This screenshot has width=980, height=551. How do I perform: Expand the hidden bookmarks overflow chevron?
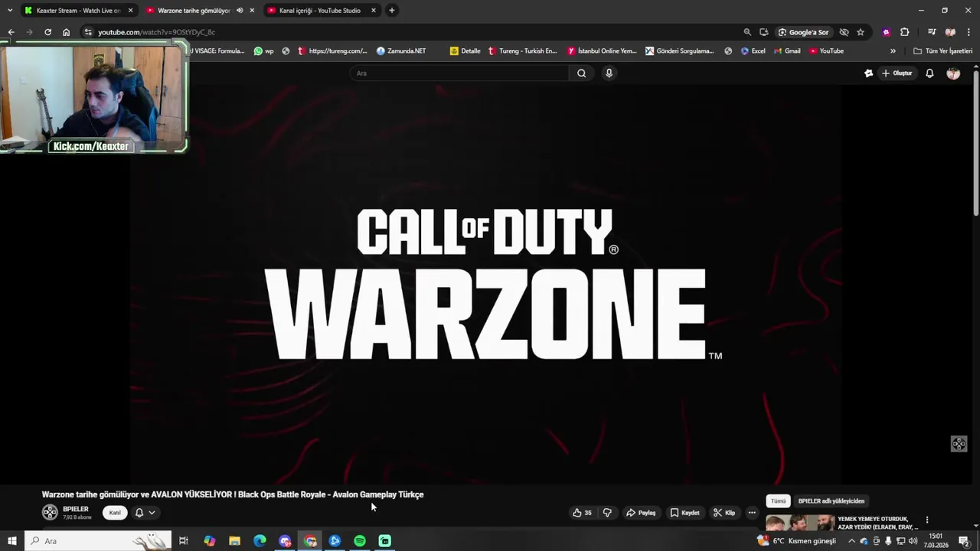pyautogui.click(x=893, y=51)
